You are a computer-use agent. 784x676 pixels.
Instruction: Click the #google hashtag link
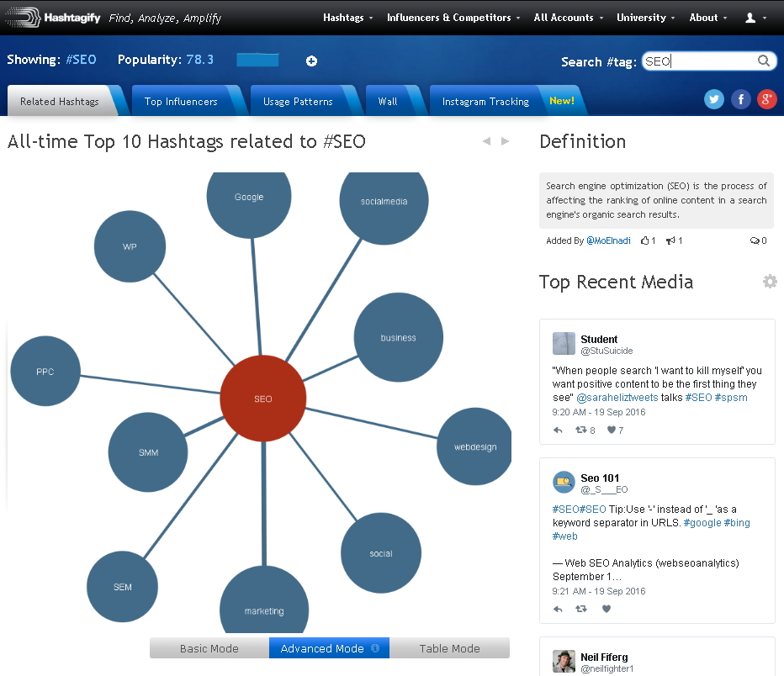[702, 523]
